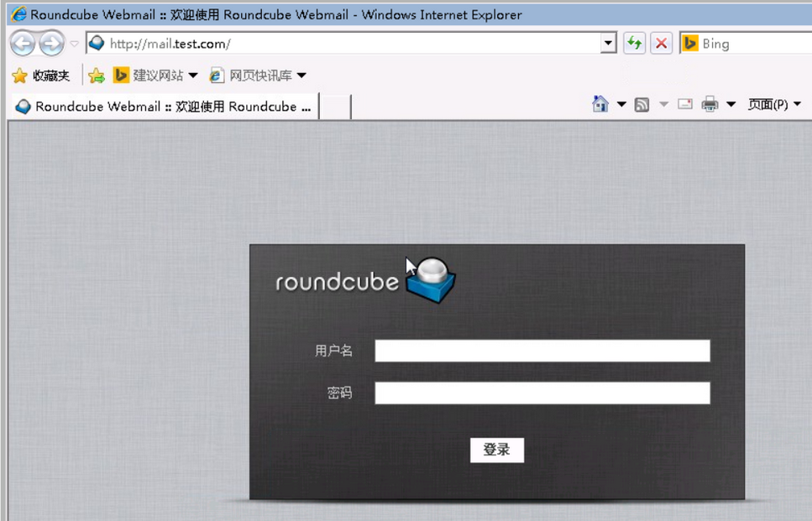
Task: Open the recent pages dropdown beside Forward
Action: 75,44
